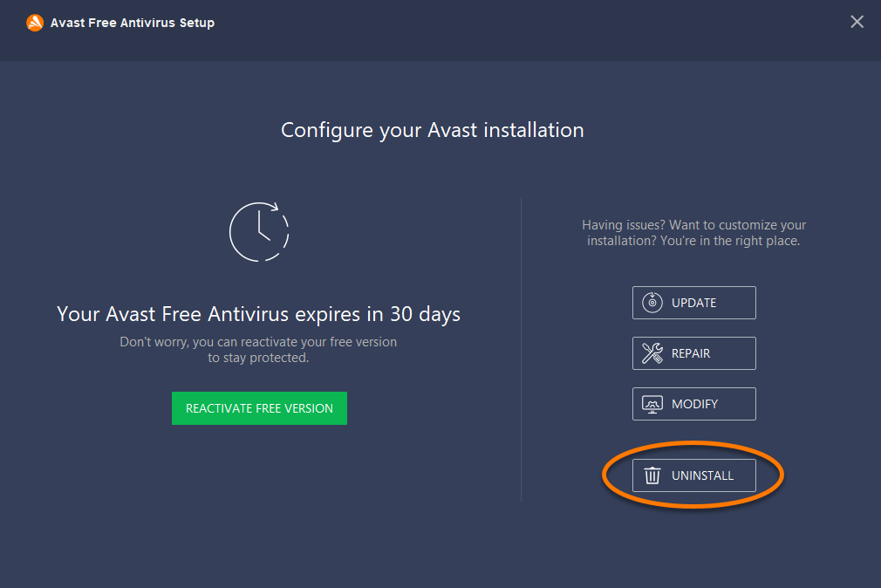
Task: Click the 'Having issues?' help text
Action: click(x=693, y=225)
